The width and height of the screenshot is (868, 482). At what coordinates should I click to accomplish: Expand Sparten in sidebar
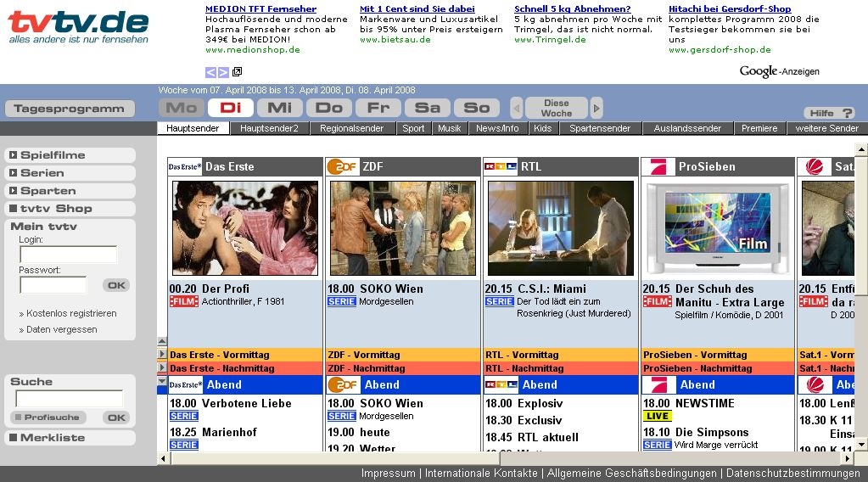70,190
